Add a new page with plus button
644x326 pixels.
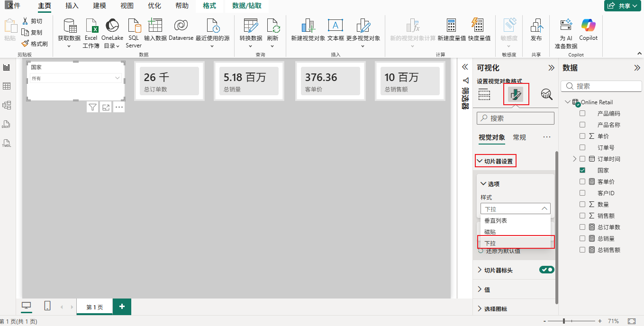[x=122, y=307]
